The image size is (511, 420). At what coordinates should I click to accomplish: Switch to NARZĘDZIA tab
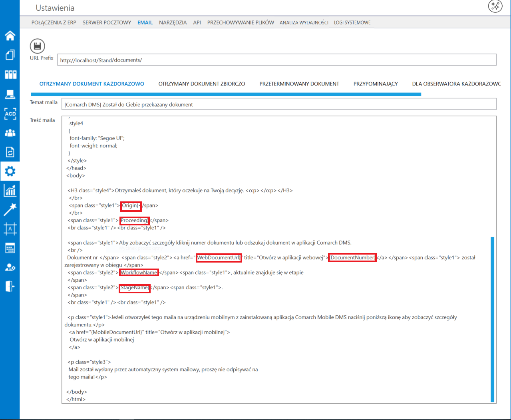click(173, 23)
